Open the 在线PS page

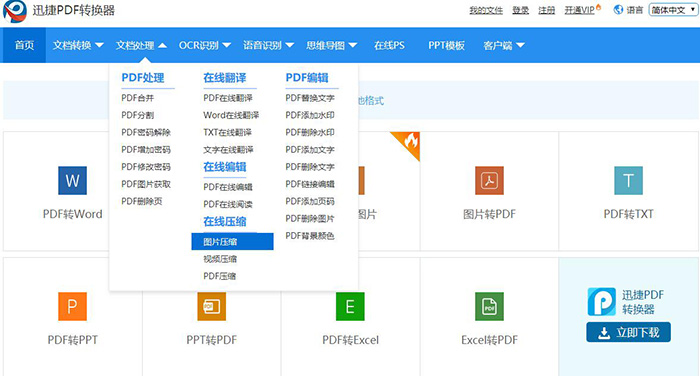[x=389, y=45]
